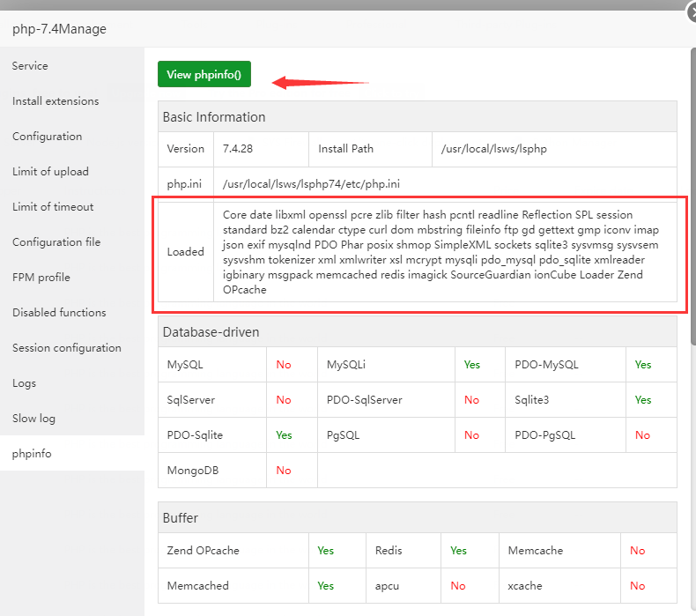The width and height of the screenshot is (696, 616).
Task: Click the install path /usr/local/lsws/lsphp
Action: [494, 149]
